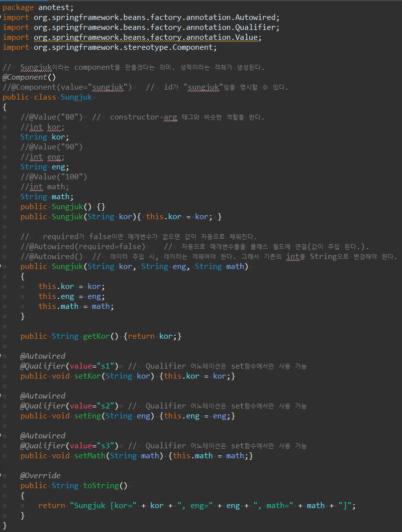Click the @Qualifier(value="s3") annotation
Image resolution: width=402 pixels, height=532 pixels.
tap(70, 446)
